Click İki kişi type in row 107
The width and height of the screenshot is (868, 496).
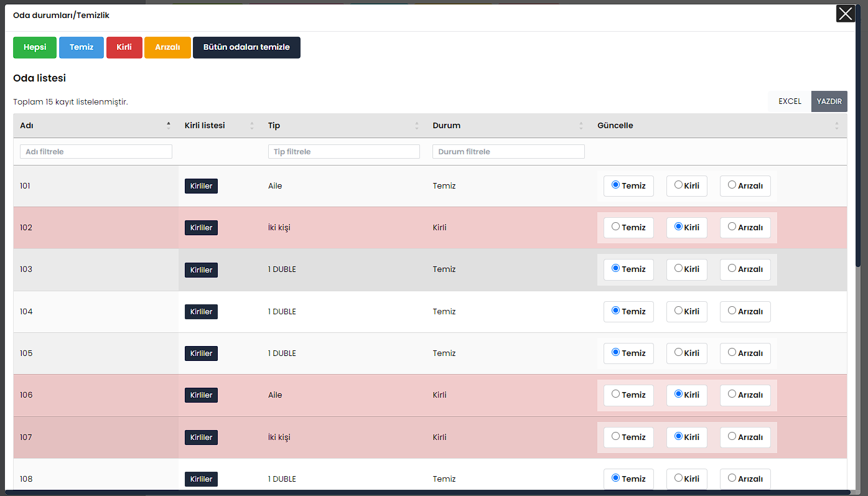(279, 438)
